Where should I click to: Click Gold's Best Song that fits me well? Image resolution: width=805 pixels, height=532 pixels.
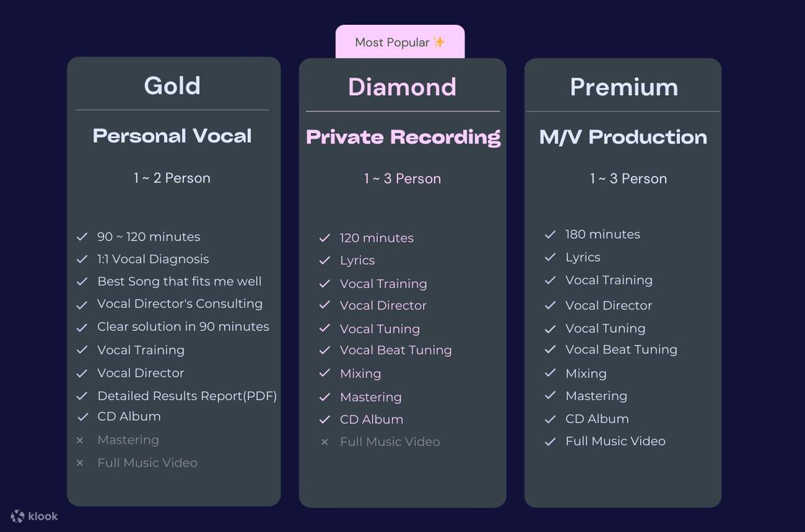(x=179, y=282)
